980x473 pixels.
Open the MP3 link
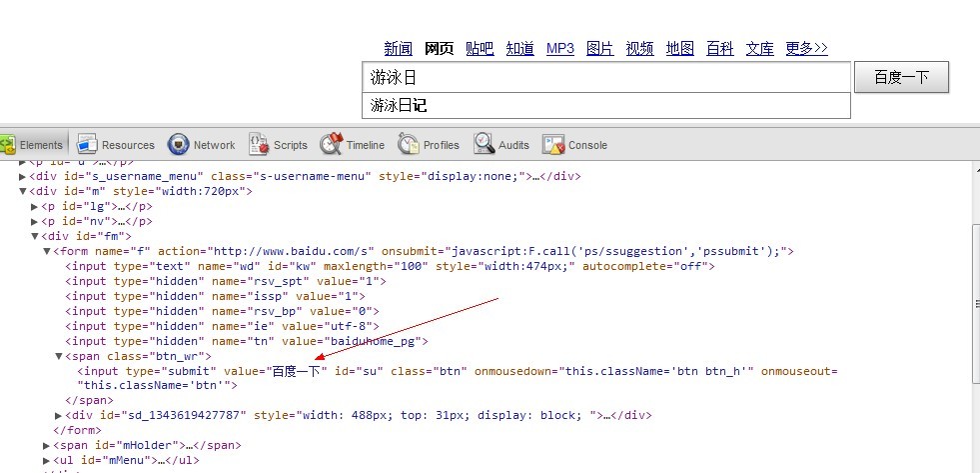click(560, 48)
